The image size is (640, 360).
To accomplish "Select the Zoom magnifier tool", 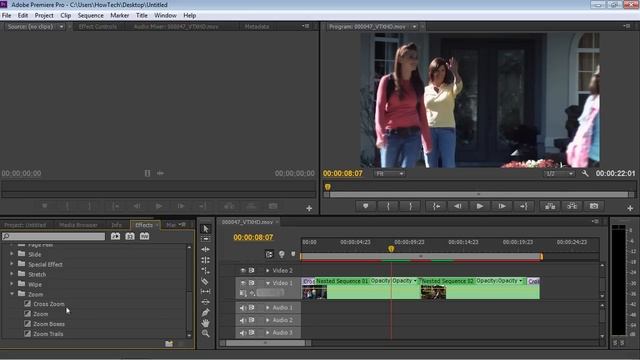I will 205,333.
